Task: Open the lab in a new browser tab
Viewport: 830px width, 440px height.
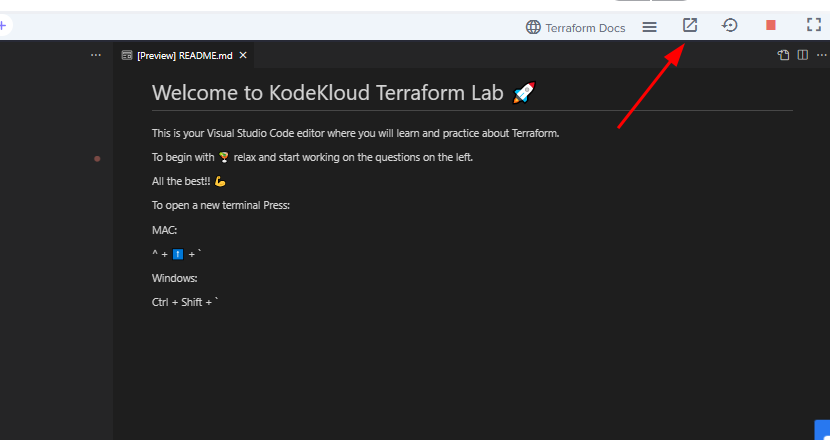Action: tap(690, 26)
